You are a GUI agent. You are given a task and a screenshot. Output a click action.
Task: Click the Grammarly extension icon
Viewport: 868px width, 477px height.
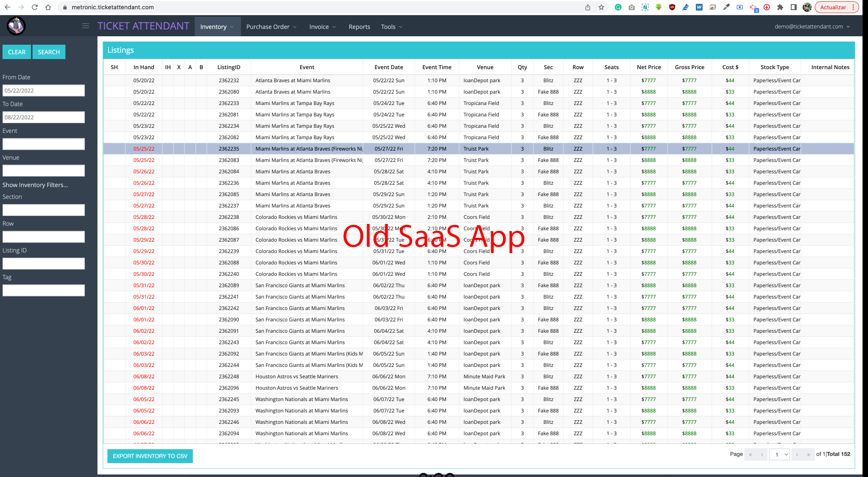[x=618, y=7]
